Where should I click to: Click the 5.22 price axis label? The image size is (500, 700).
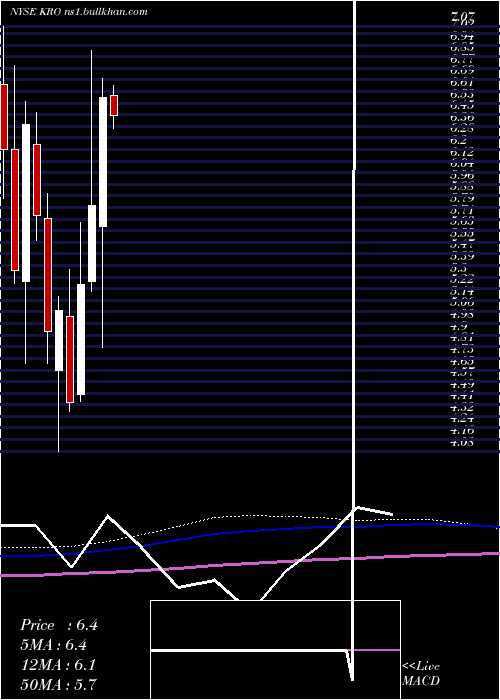pyautogui.click(x=462, y=280)
